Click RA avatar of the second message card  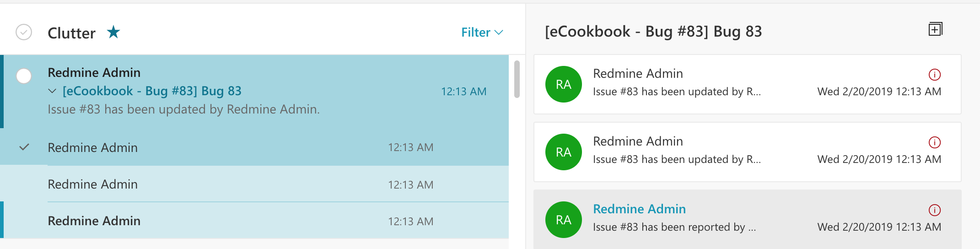point(564,152)
